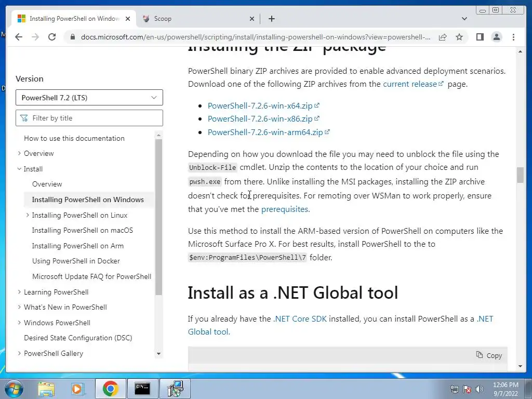This screenshot has height=399, width=532.
Task: Open a new browser tab
Action: click(x=271, y=19)
